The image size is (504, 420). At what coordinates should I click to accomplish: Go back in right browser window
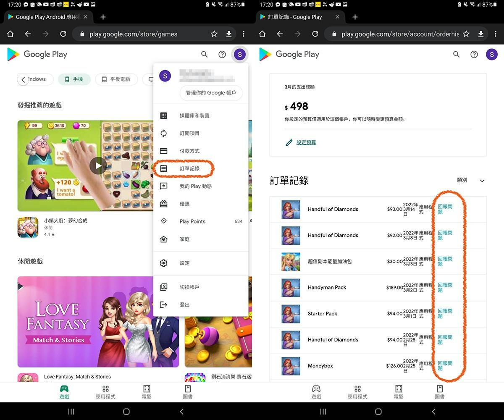(x=280, y=34)
